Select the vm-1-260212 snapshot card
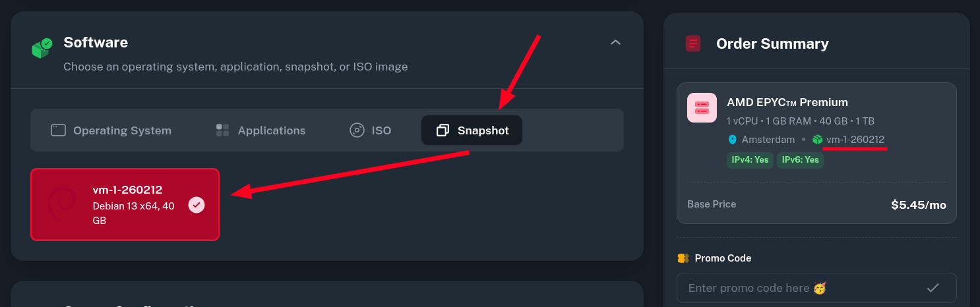The height and width of the screenshot is (307, 980). [x=125, y=205]
